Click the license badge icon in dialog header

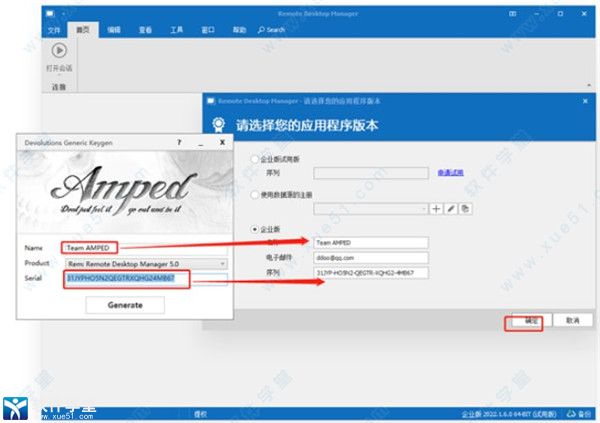pyautogui.click(x=218, y=125)
